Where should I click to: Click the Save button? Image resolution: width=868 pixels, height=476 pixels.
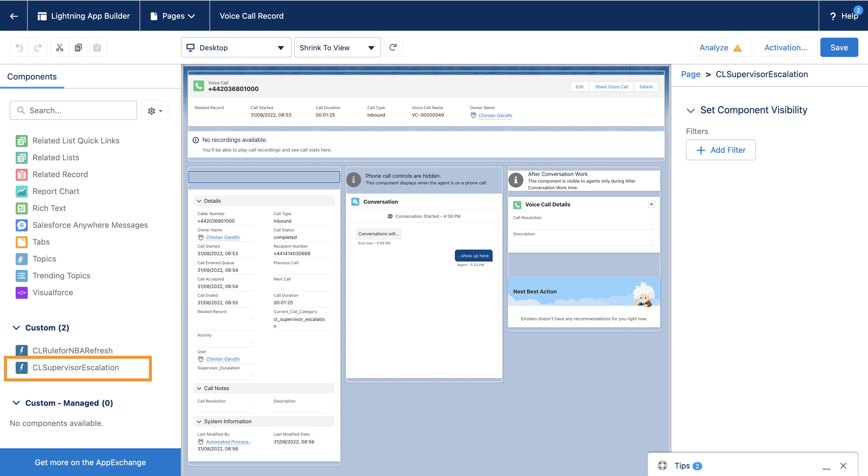[x=839, y=48]
